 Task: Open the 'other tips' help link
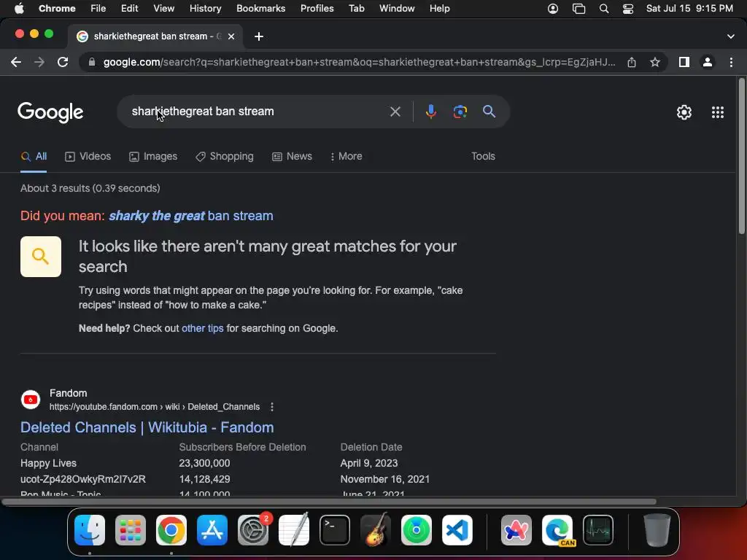pyautogui.click(x=203, y=329)
